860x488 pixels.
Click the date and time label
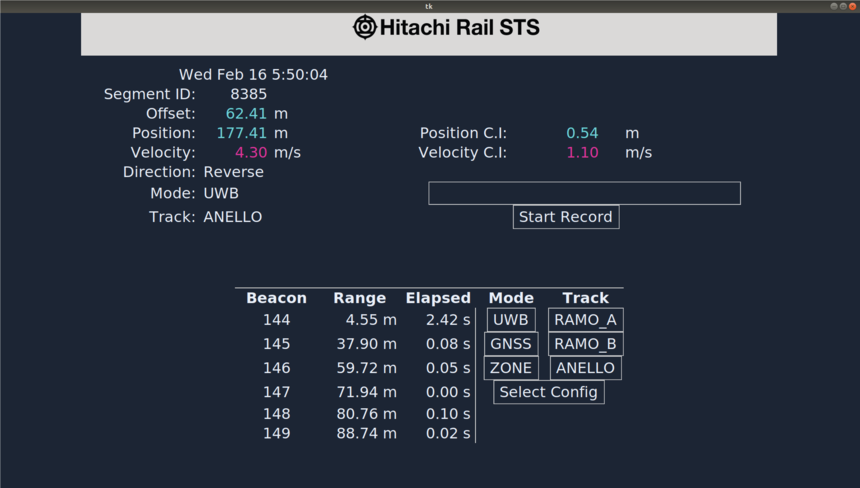(x=253, y=75)
